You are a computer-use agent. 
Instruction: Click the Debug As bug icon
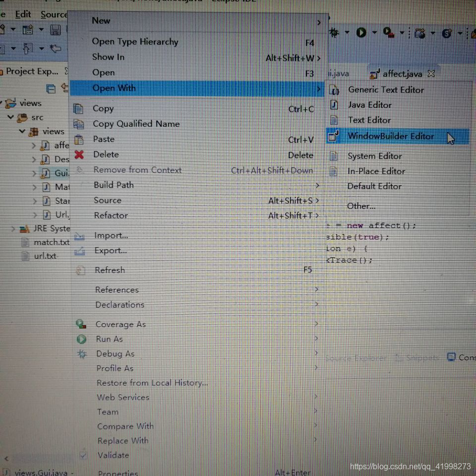(x=82, y=354)
